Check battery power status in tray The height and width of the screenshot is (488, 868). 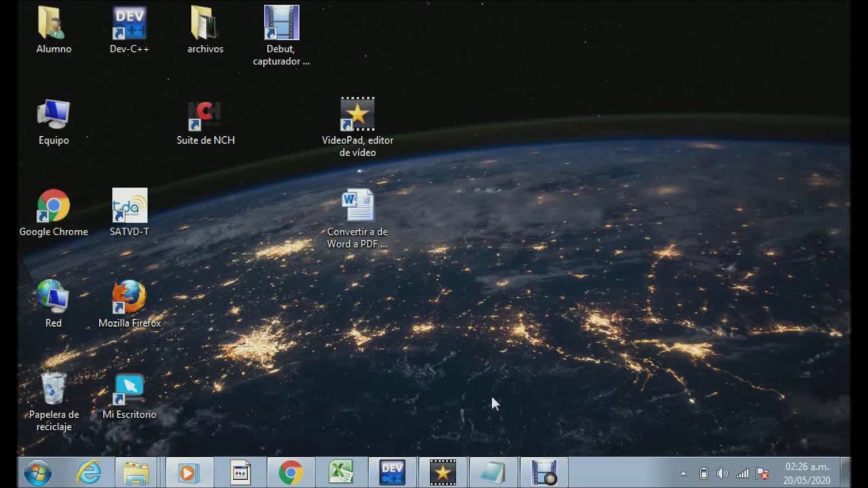tap(703, 474)
